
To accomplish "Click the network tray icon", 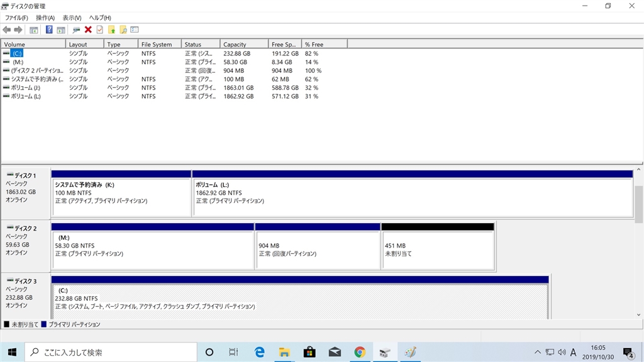I will point(550,352).
